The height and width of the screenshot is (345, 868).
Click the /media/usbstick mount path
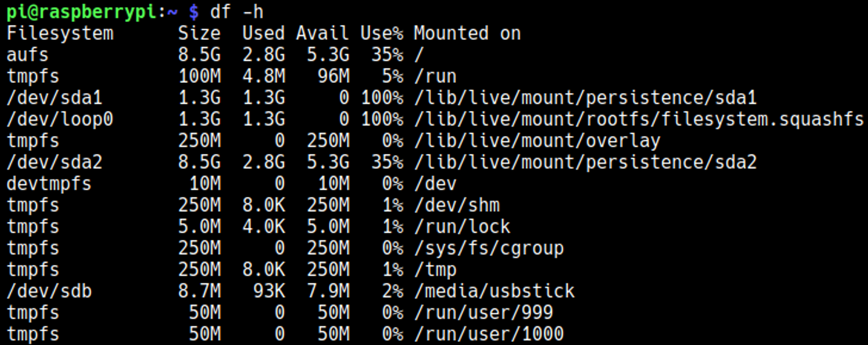click(494, 291)
